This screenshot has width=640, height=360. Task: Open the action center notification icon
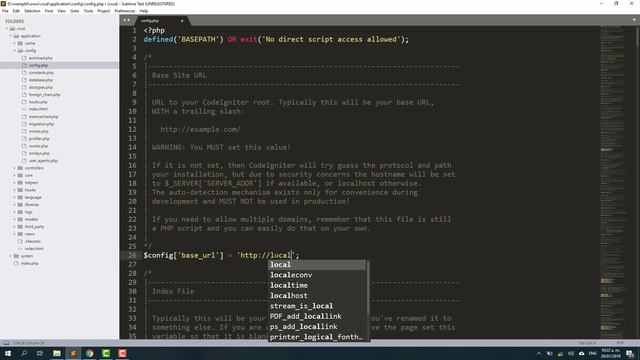pos(630,353)
